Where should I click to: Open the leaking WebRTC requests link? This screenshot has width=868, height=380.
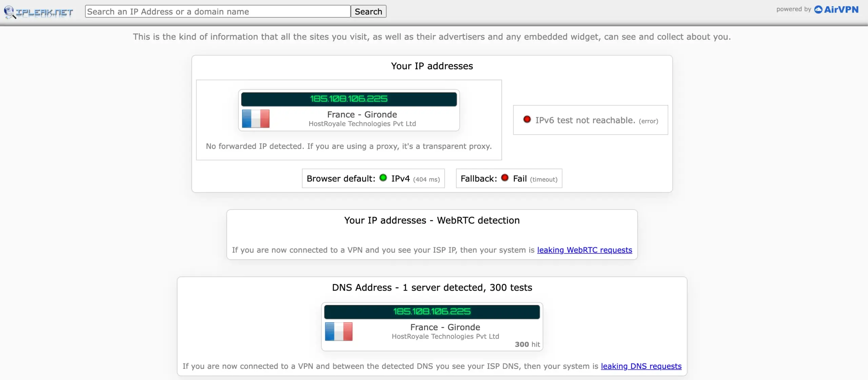(585, 250)
